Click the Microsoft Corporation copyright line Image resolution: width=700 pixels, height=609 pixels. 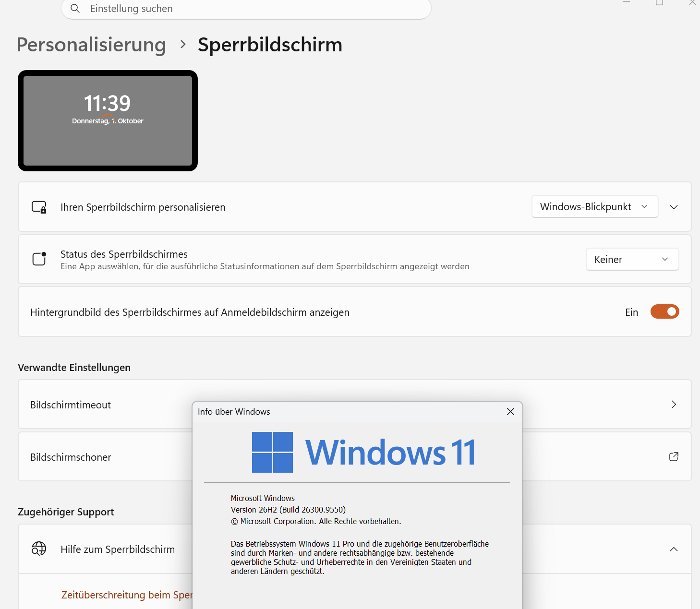coord(316,521)
